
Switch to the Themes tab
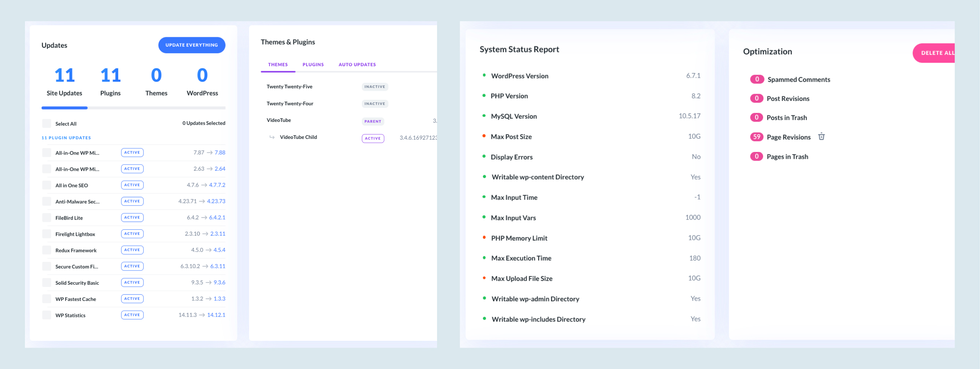pyautogui.click(x=278, y=64)
